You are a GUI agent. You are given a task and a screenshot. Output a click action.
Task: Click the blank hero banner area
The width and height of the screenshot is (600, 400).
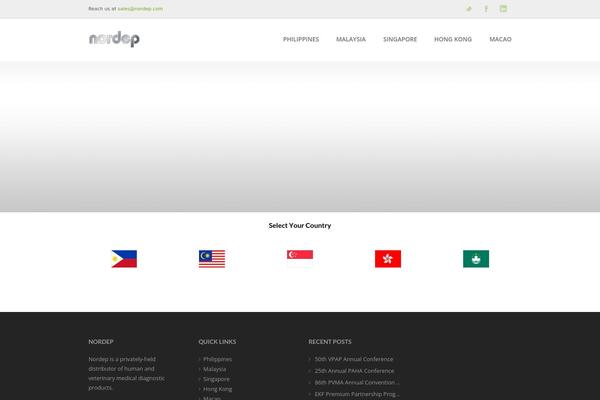300,136
